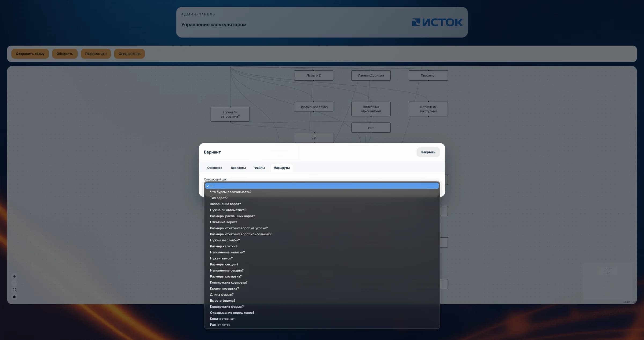644x340 pixels.
Task: Select 'Заполнение ворот?' option
Action: [x=322, y=204]
